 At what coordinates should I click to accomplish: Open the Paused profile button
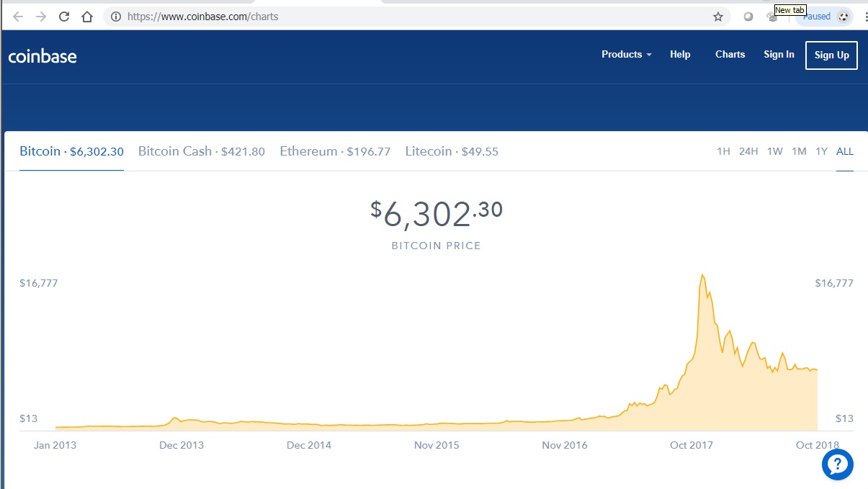pos(825,17)
